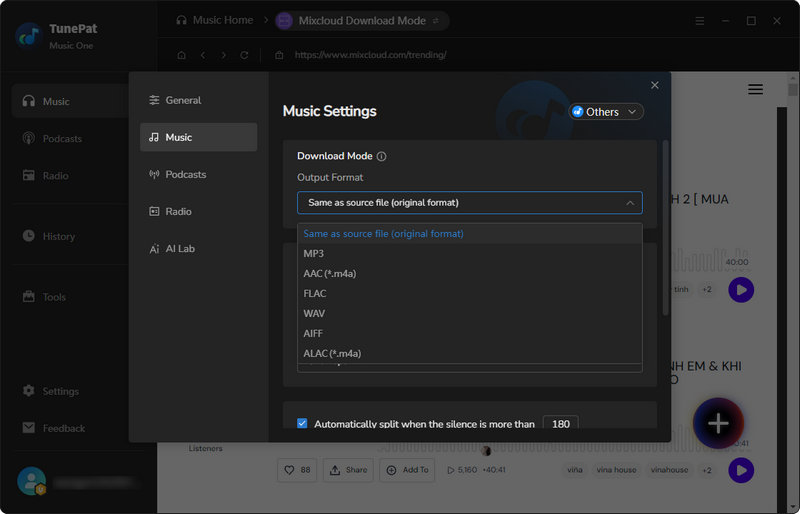Screen dimensions: 800x514
Task: Toggle automatically split on silence checkbox
Action: point(302,423)
